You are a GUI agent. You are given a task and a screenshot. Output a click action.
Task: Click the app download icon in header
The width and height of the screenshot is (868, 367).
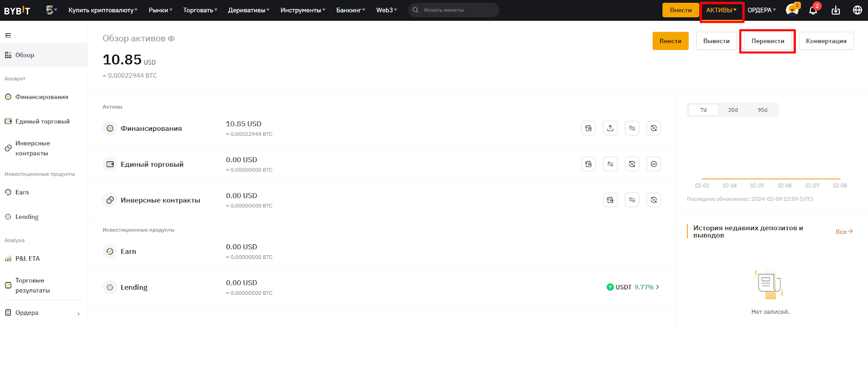click(835, 10)
